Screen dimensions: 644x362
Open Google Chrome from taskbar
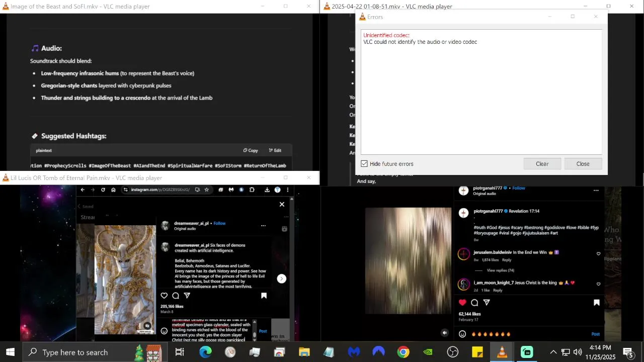tap(403, 352)
